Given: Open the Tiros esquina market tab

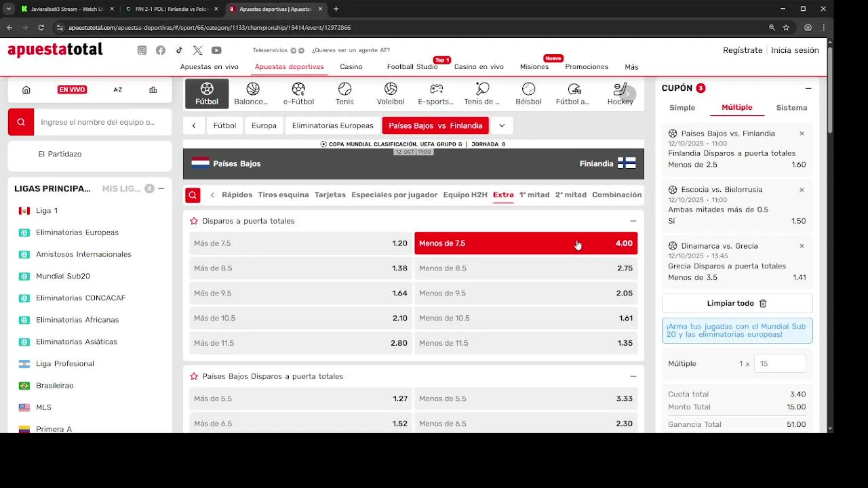Looking at the screenshot, I should pos(283,195).
